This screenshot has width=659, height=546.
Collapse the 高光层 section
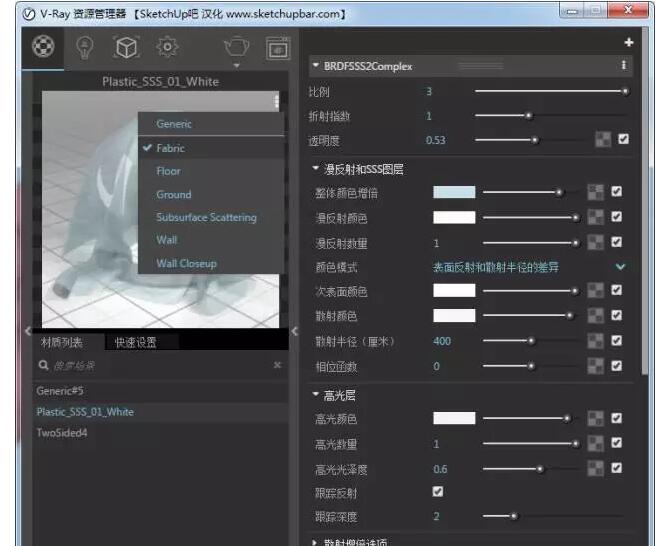(316, 394)
